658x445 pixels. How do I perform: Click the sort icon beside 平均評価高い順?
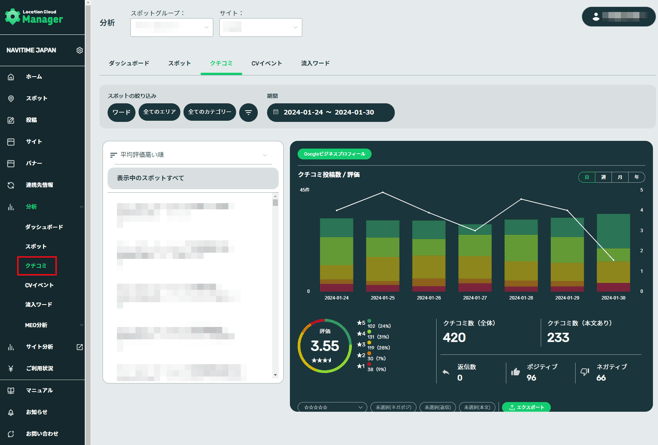point(113,155)
